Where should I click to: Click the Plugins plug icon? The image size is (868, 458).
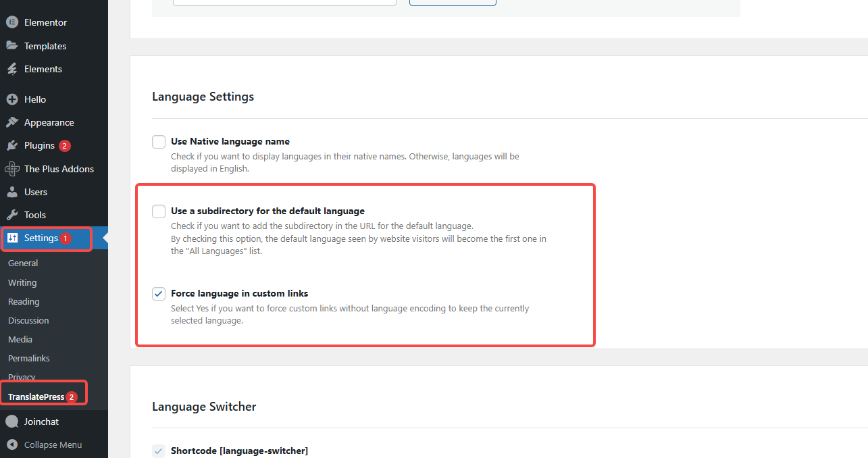pyautogui.click(x=11, y=145)
